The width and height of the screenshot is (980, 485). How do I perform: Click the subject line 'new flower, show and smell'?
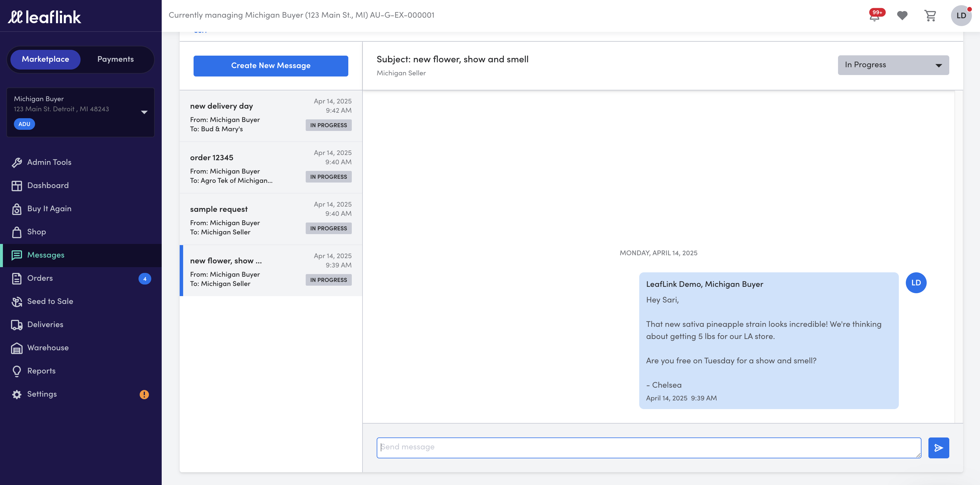pyautogui.click(x=452, y=59)
